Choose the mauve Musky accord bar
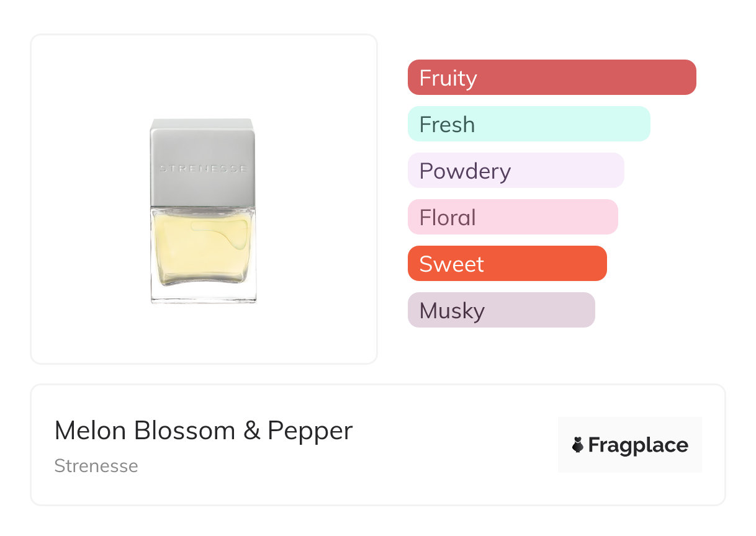This screenshot has width=756, height=536. pyautogui.click(x=502, y=310)
